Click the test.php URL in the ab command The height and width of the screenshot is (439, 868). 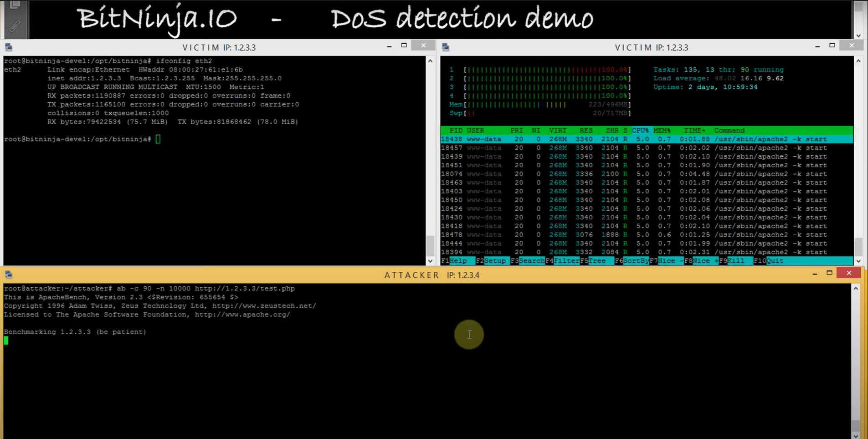pos(245,289)
